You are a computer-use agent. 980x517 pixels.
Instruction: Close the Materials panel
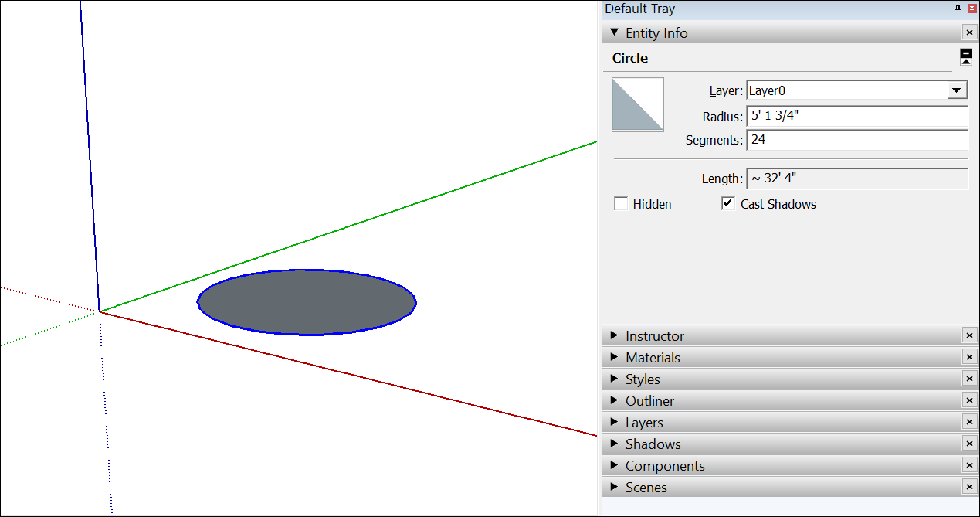969,357
